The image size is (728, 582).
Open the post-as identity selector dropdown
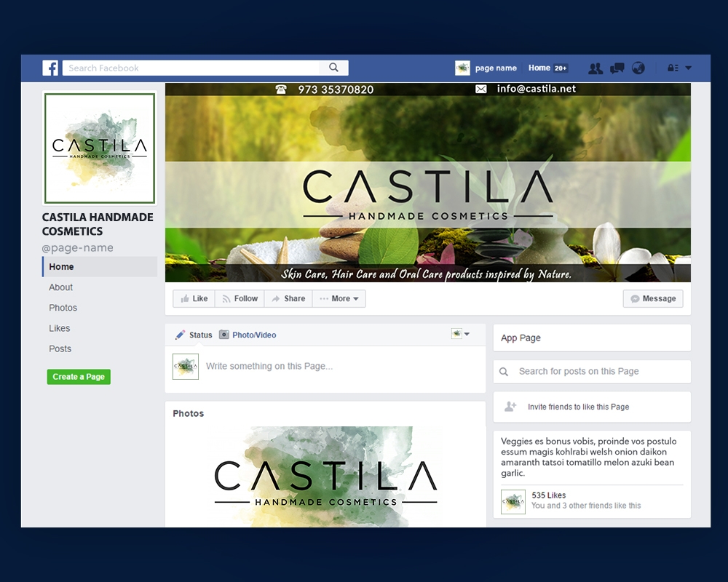(x=460, y=334)
